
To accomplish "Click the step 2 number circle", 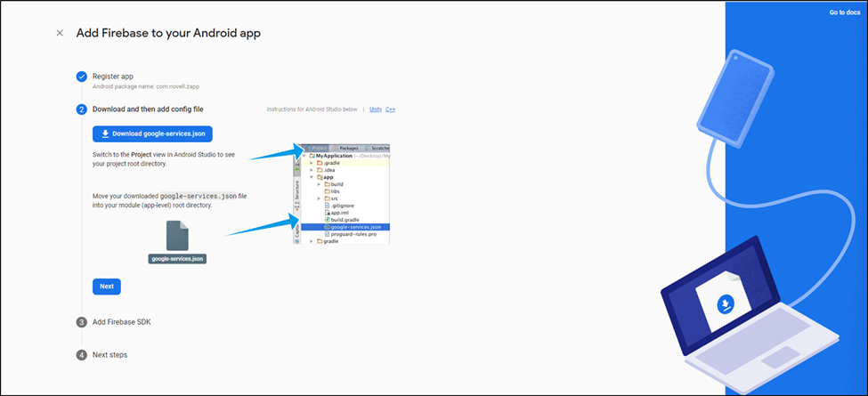I will coord(81,109).
